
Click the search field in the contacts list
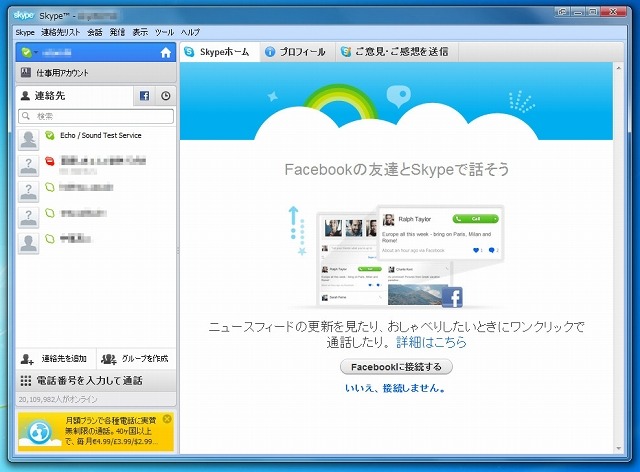click(x=96, y=116)
